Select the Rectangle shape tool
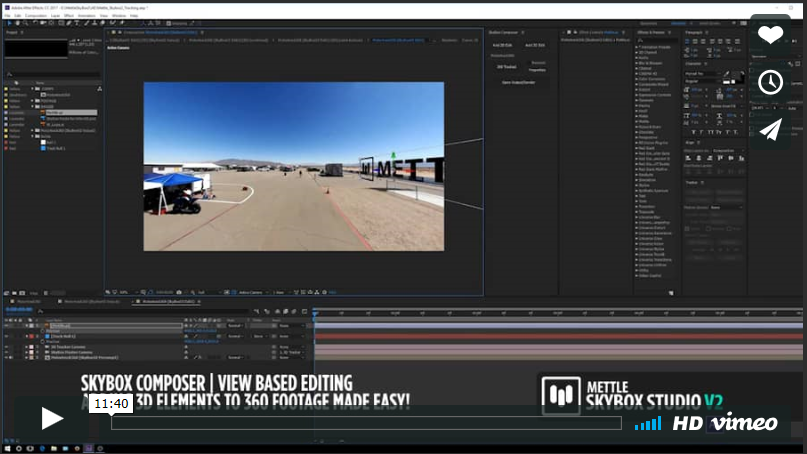Viewport: 807px width, 454px height. coord(61,23)
